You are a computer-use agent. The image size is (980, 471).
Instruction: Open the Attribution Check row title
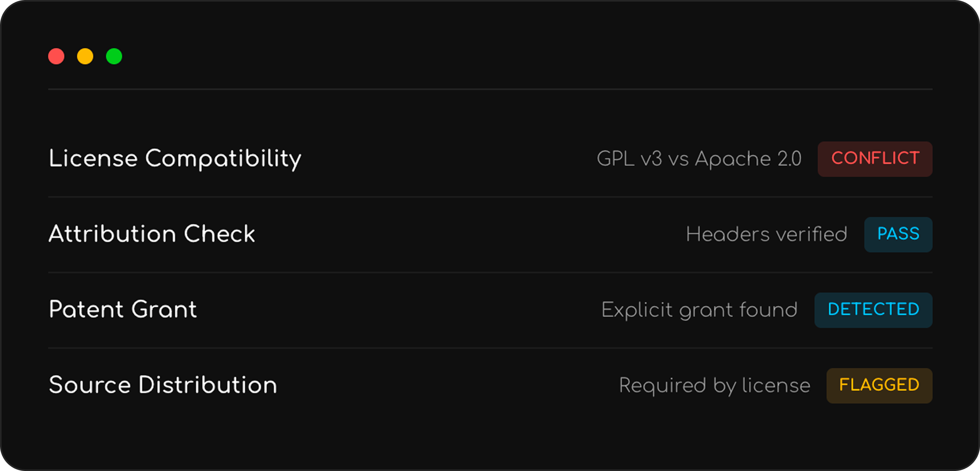tap(152, 234)
